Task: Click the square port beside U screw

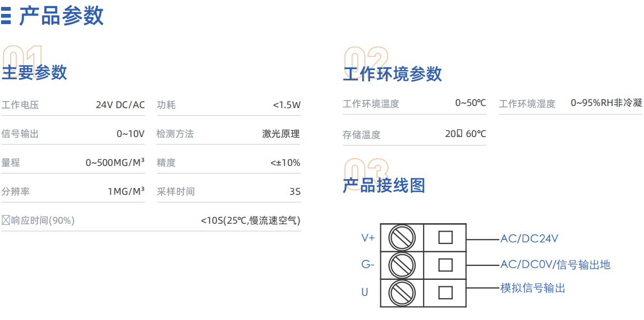Action: [446, 293]
